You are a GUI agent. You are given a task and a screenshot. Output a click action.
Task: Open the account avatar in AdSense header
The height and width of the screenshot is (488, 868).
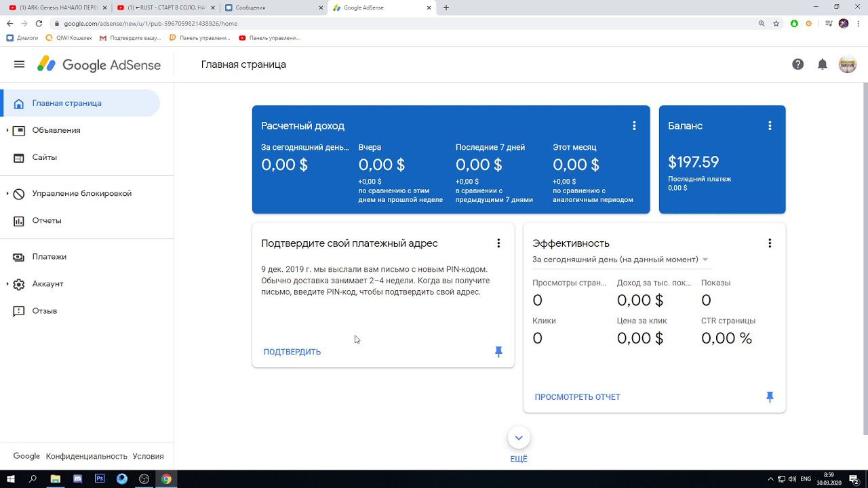(848, 64)
